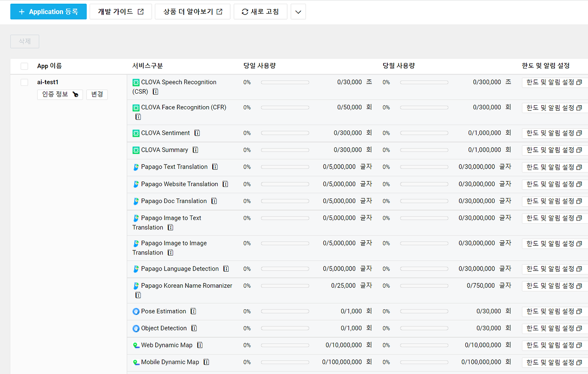
Task: Open 한도 및 알림 설정 for Papago Text Translation
Action: (555, 167)
